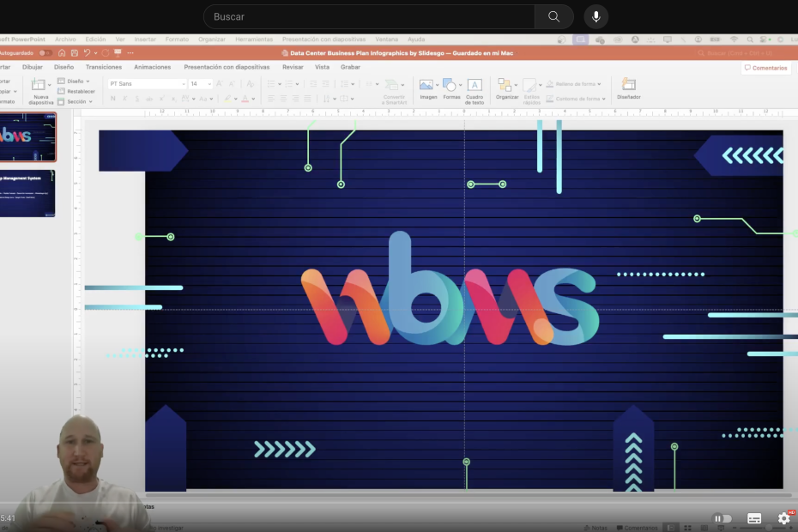Click the bulleted list icon
The width and height of the screenshot is (798, 532).
[271, 84]
